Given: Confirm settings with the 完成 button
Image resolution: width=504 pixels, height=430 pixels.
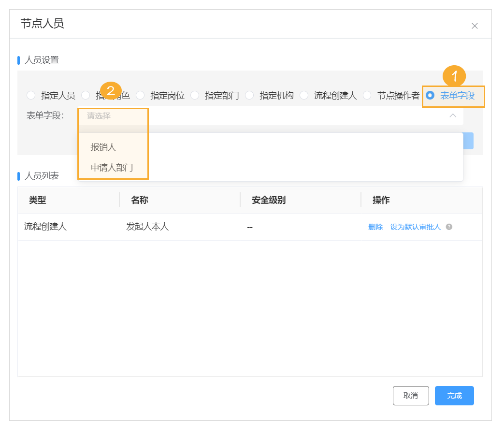Looking at the screenshot, I should pos(454,395).
